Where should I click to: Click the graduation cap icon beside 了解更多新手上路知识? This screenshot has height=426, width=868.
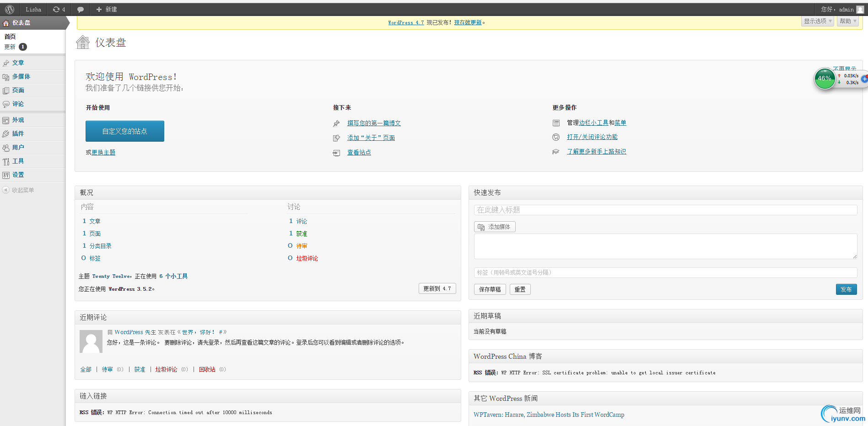(x=556, y=152)
